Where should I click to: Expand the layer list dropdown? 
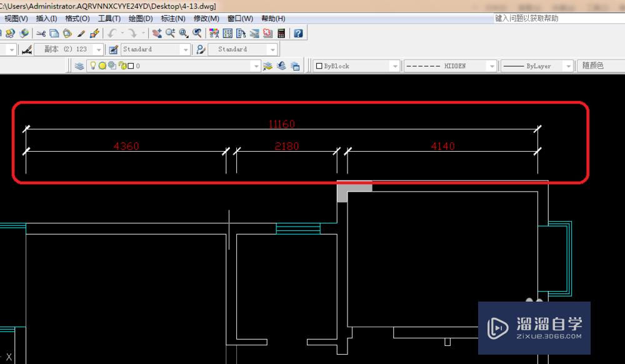pyautogui.click(x=256, y=66)
